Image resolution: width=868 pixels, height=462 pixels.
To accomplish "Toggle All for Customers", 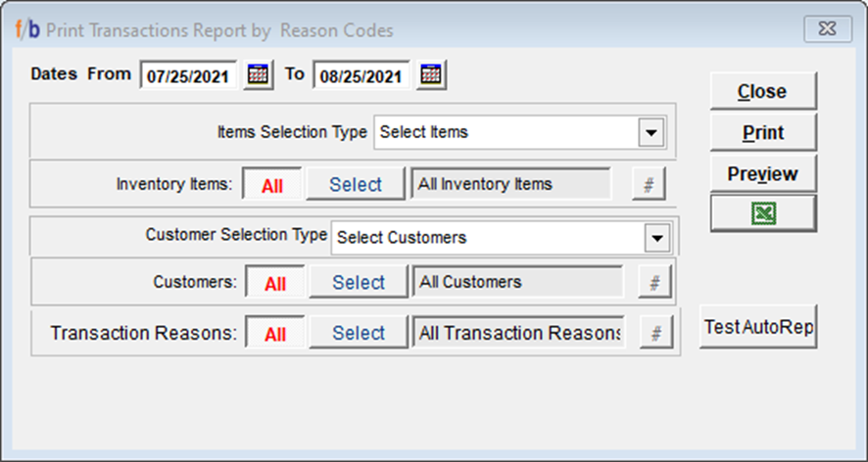I will (x=275, y=283).
